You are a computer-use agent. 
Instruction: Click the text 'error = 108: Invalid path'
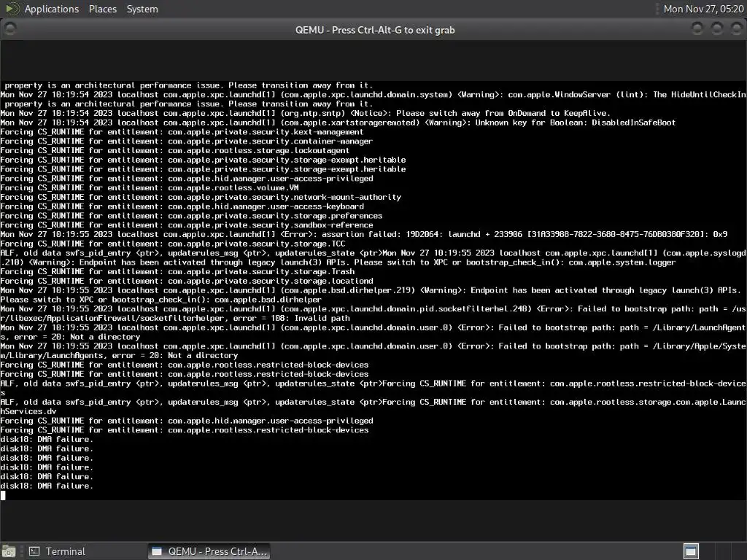[292, 318]
